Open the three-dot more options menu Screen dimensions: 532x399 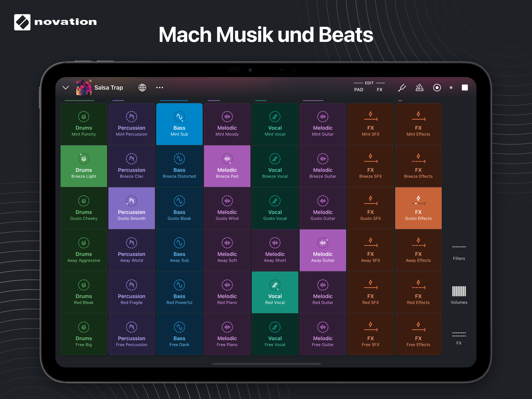pos(159,88)
